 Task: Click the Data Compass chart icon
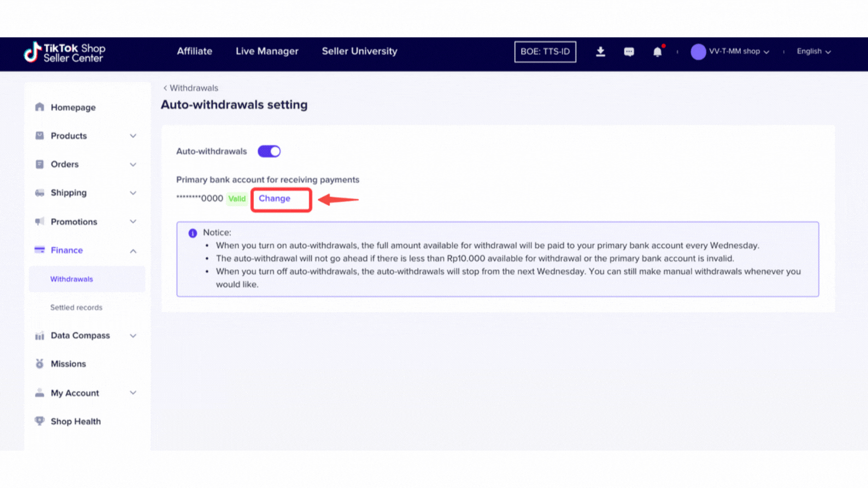coord(40,336)
